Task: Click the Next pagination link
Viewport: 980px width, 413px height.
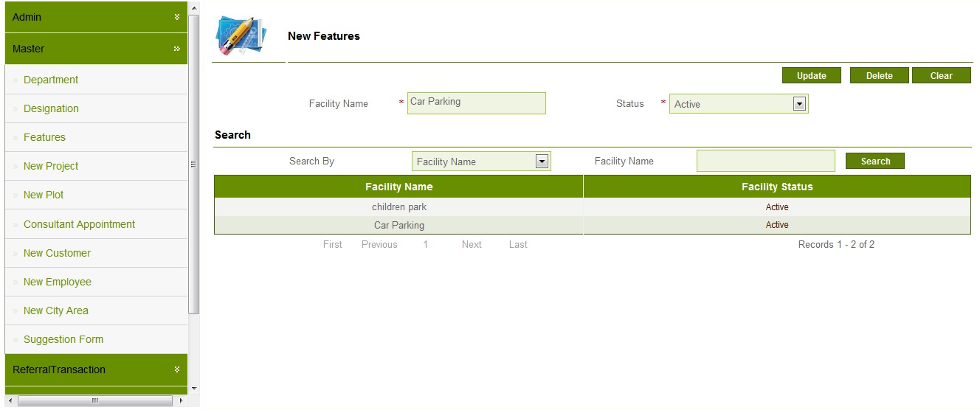Action: point(472,245)
